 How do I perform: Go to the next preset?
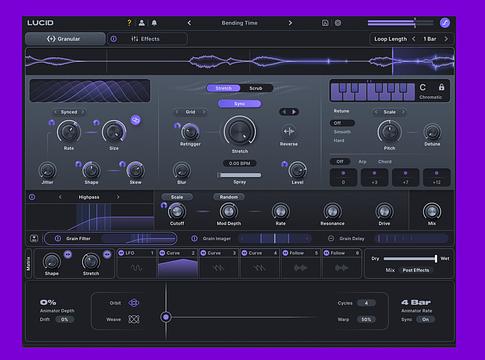[290, 23]
